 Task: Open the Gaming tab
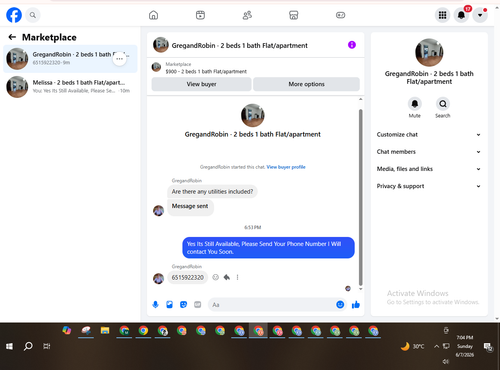click(x=340, y=15)
